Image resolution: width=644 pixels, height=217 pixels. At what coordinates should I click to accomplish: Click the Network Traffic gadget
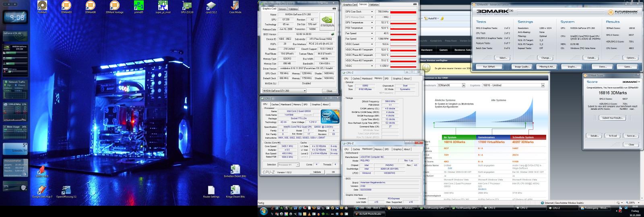click(15, 89)
